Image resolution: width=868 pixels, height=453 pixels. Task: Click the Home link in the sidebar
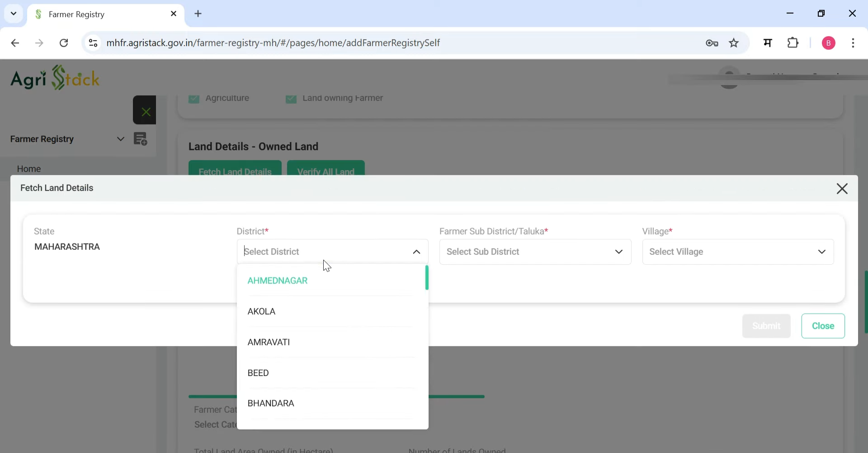point(29,168)
